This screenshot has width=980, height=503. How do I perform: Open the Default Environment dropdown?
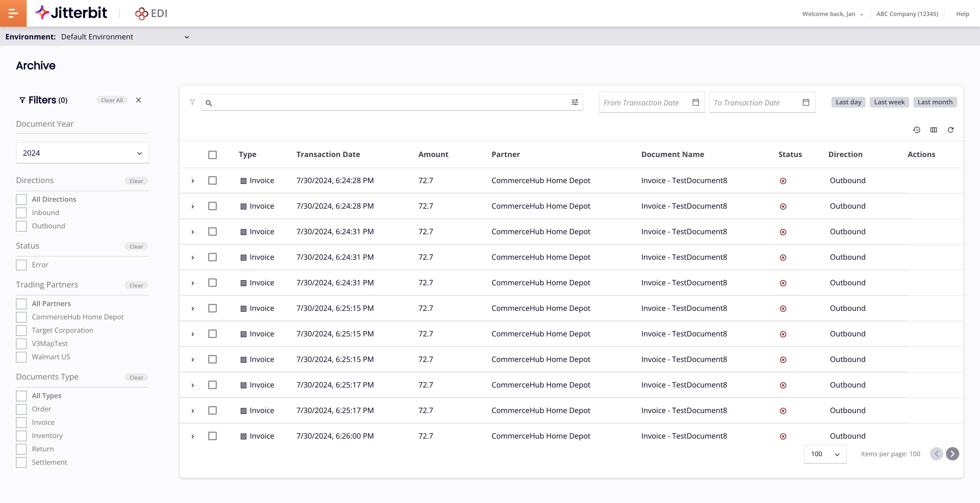click(125, 37)
